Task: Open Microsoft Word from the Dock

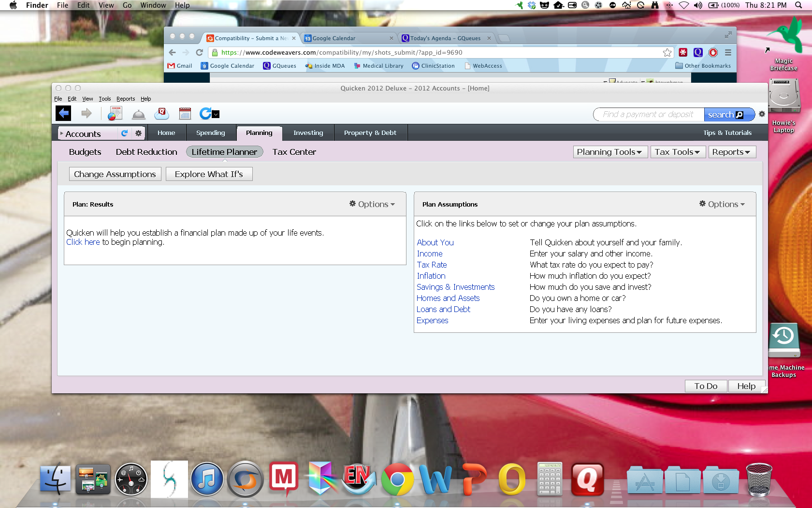Action: pos(435,479)
